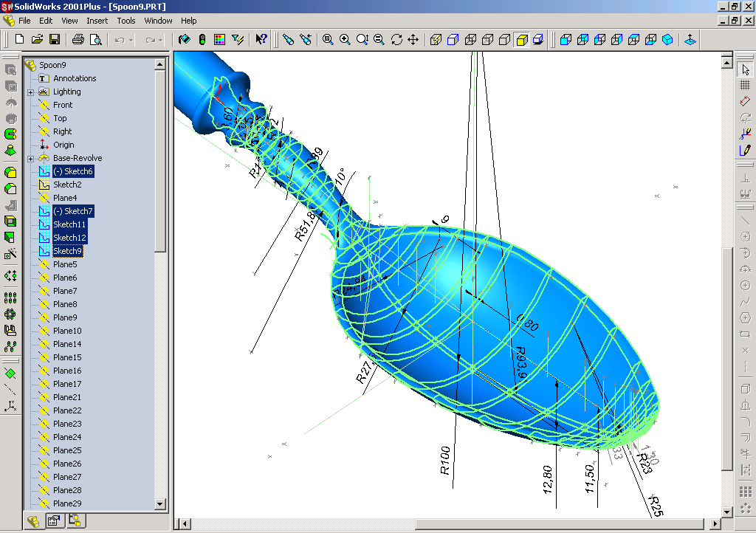Toggle the sketch Grid icon
Viewport: 756px width, 533px height.
(x=745, y=85)
